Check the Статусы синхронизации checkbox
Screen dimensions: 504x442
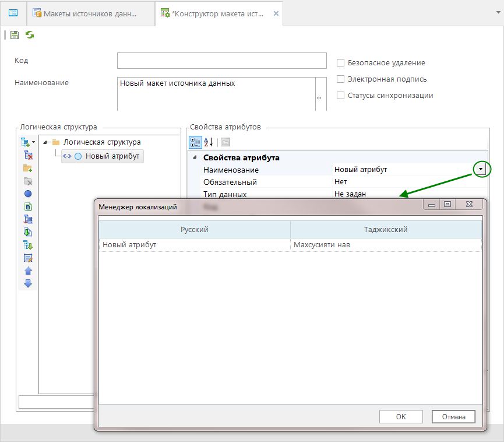[x=341, y=96]
